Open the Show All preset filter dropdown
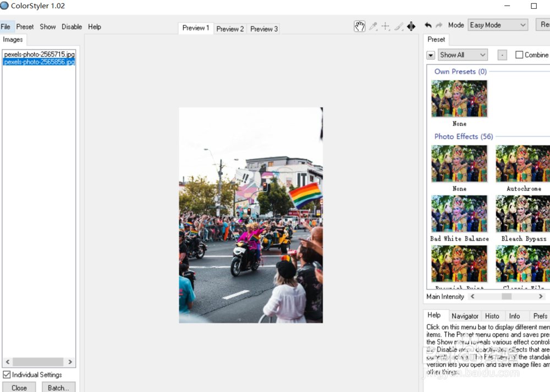 click(x=463, y=54)
